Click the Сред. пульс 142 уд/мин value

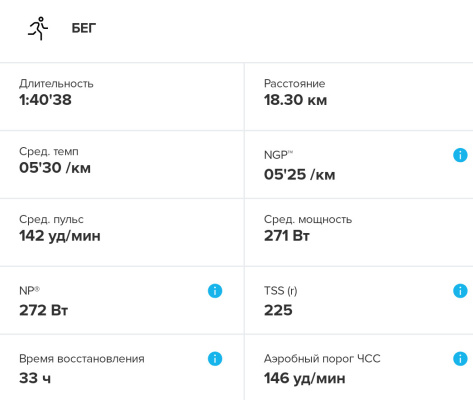coord(60,236)
